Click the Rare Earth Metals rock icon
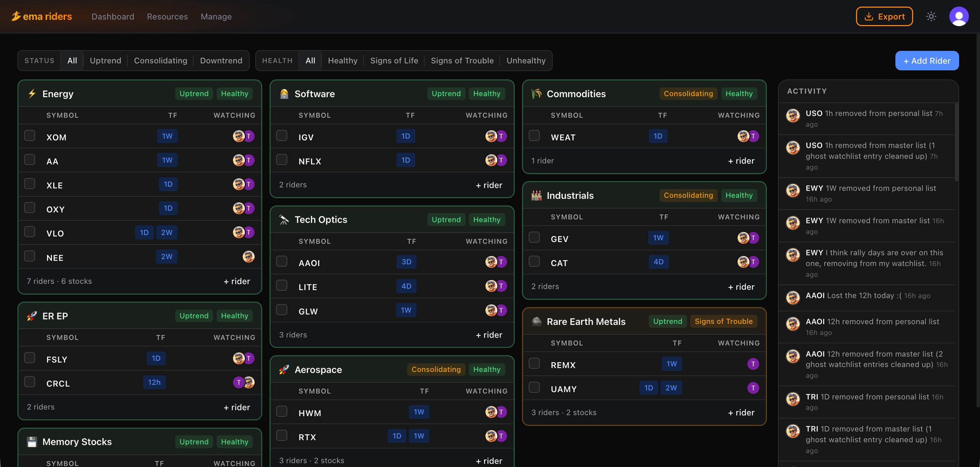This screenshot has width=980, height=467. [x=536, y=321]
